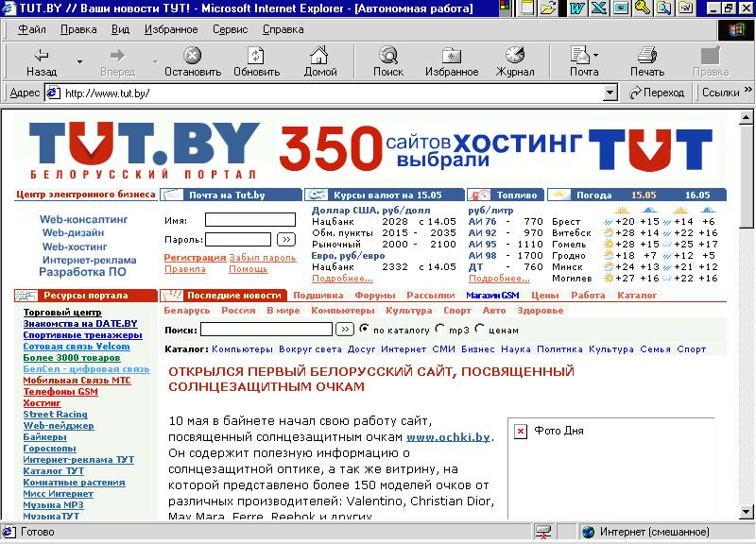Launch Access via the yellow key icon
Screen dimensions: 756x544
click(x=643, y=8)
